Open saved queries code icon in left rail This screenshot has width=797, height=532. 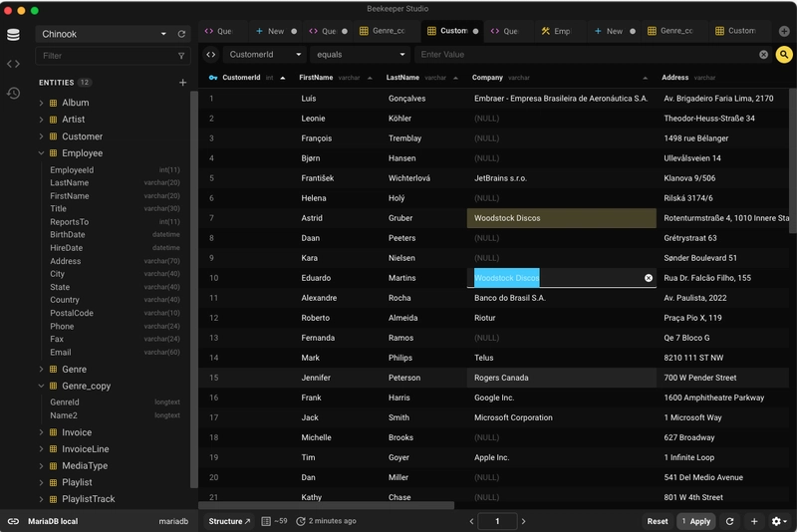tap(13, 64)
